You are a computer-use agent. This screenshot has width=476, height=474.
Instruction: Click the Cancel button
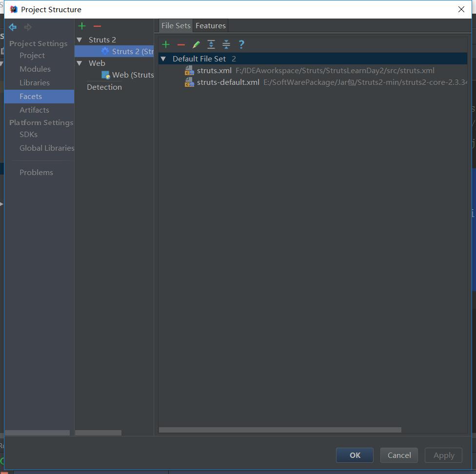(399, 455)
